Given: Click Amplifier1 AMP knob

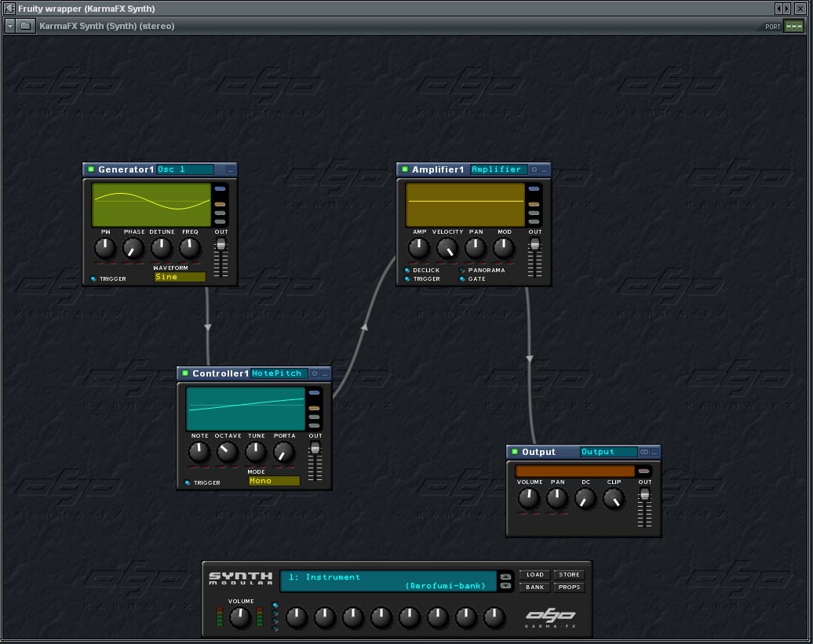Looking at the screenshot, I should click(x=419, y=248).
